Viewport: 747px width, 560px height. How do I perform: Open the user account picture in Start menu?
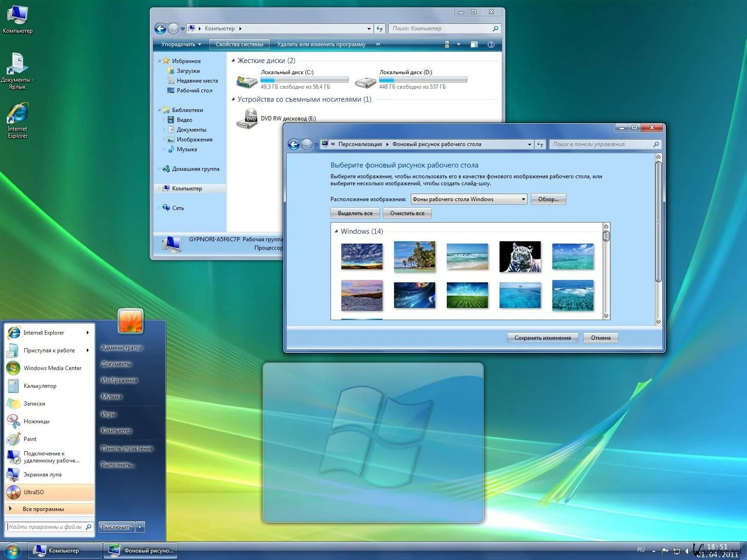pos(131,321)
